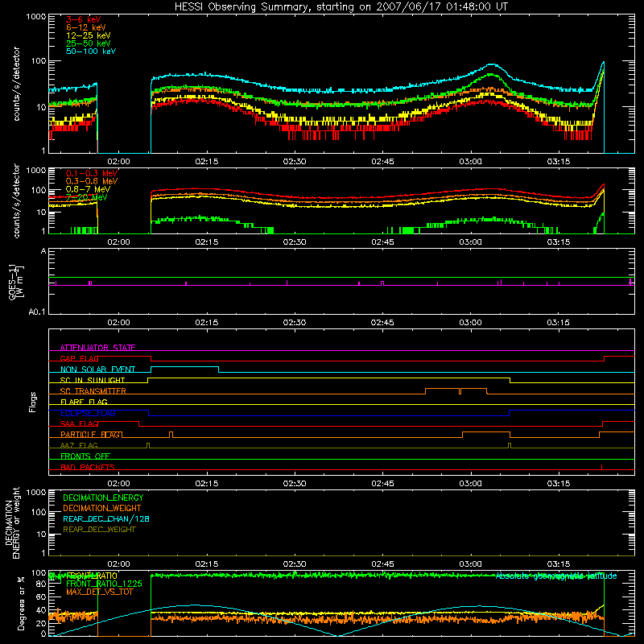Viewport: 644px width, 644px height.
Task: Click the vertical Flags axis title
Action: 33,402
